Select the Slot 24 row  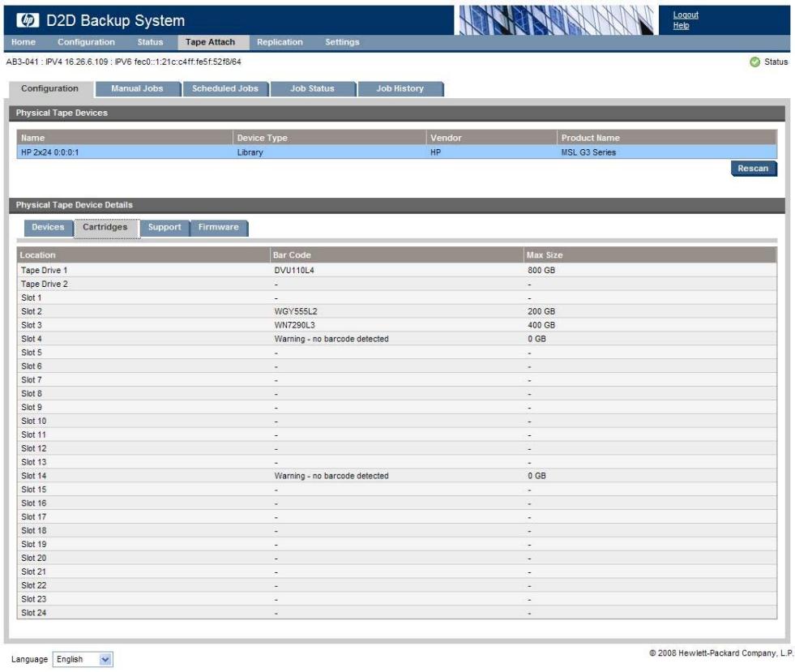pyautogui.click(x=396, y=613)
